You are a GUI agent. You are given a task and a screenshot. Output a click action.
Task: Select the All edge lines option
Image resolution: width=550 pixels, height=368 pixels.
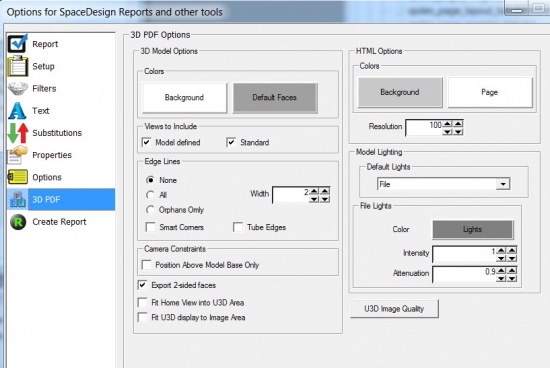150,195
